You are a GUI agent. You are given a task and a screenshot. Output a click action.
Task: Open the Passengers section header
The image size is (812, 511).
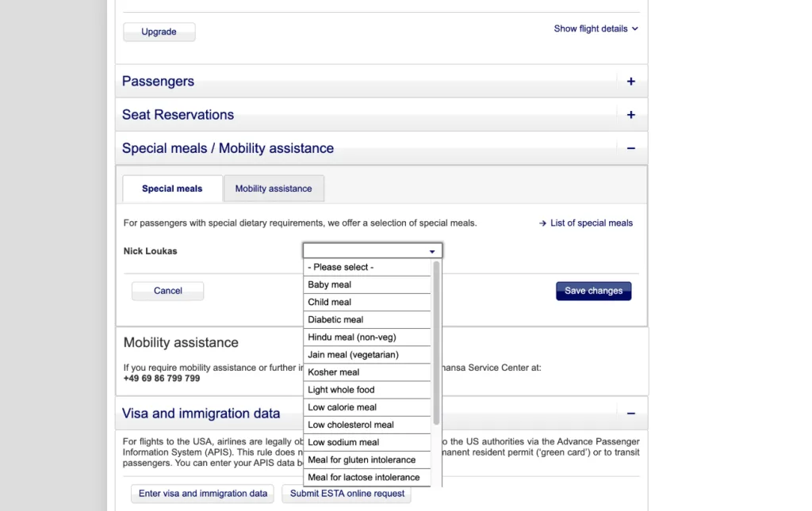381,81
